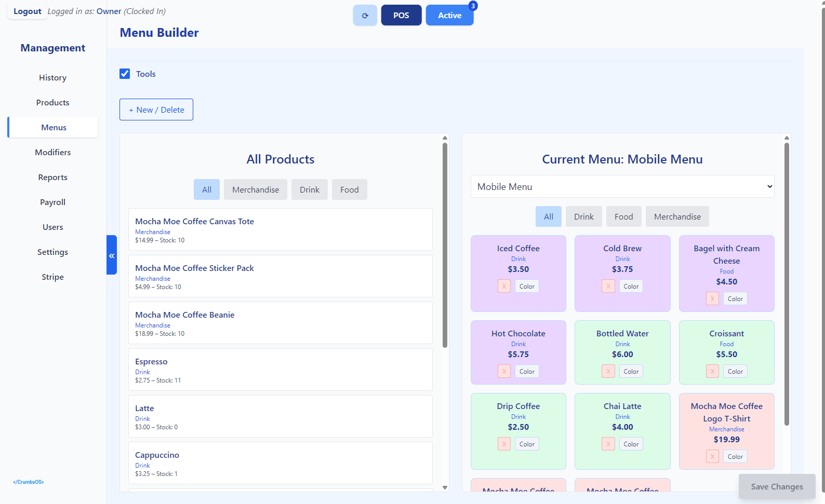Screen dimensions: 825x504
Task: Select the Espresso product in list
Action: point(280,370)
